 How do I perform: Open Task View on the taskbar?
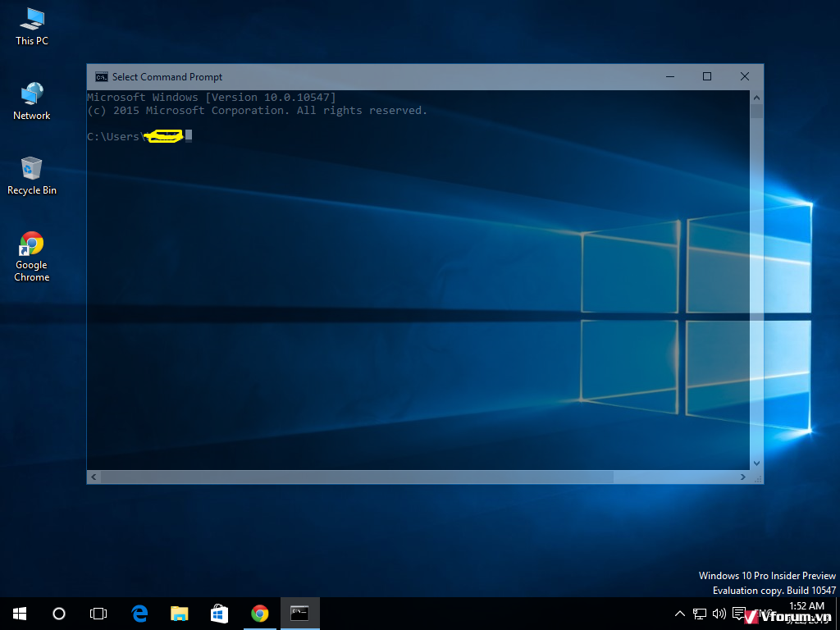[98, 614]
